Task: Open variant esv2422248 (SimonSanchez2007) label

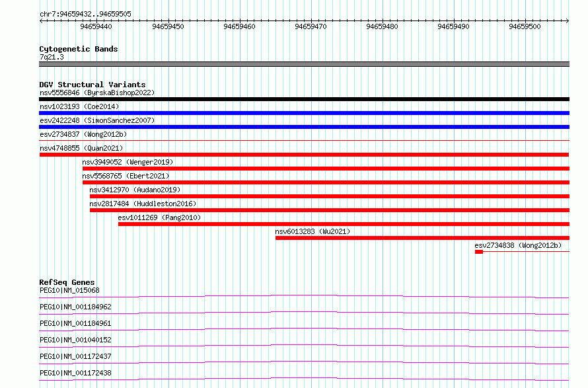Action: [x=97, y=120]
